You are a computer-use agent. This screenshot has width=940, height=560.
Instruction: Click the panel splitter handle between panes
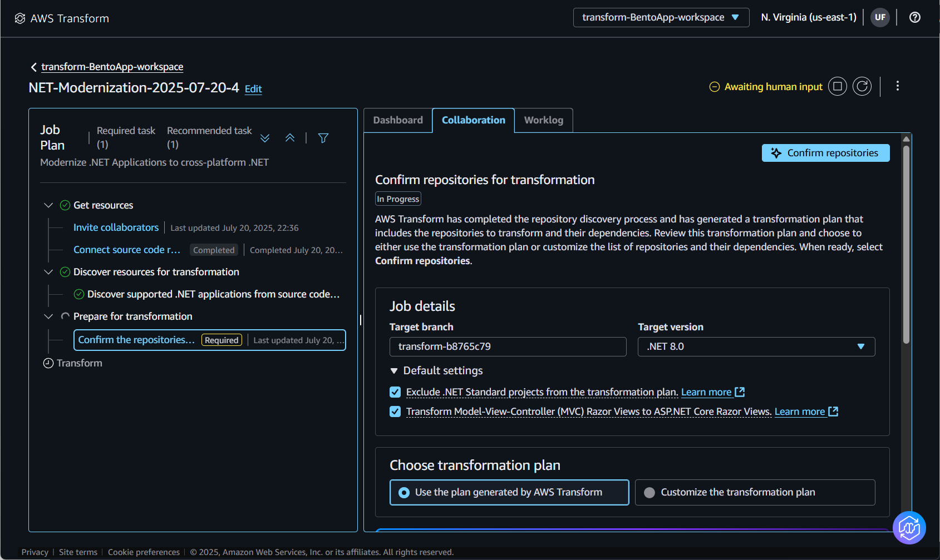point(361,320)
